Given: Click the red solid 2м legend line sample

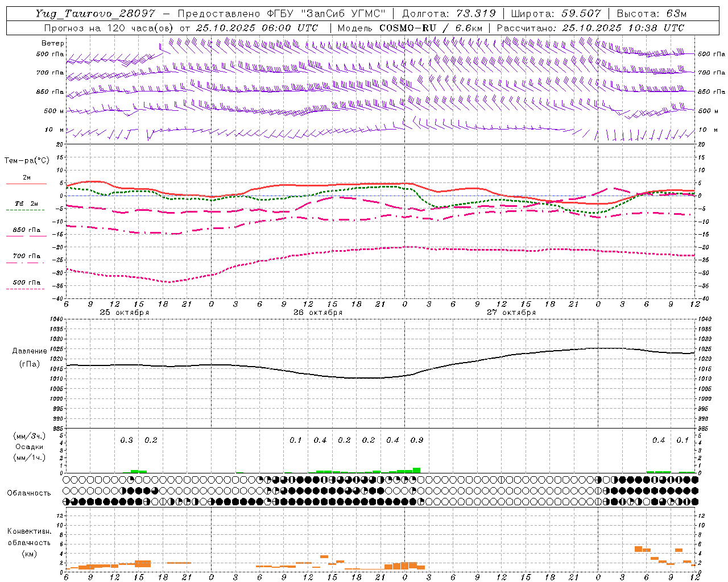Looking at the screenshot, I should point(26,184).
